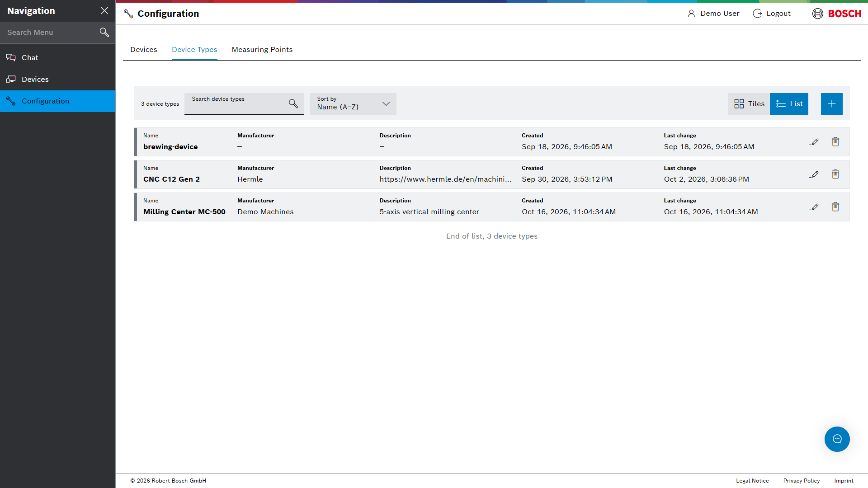Click the © 2026 Robert Bosch GmbH text
The height and width of the screenshot is (488, 868).
point(168,481)
